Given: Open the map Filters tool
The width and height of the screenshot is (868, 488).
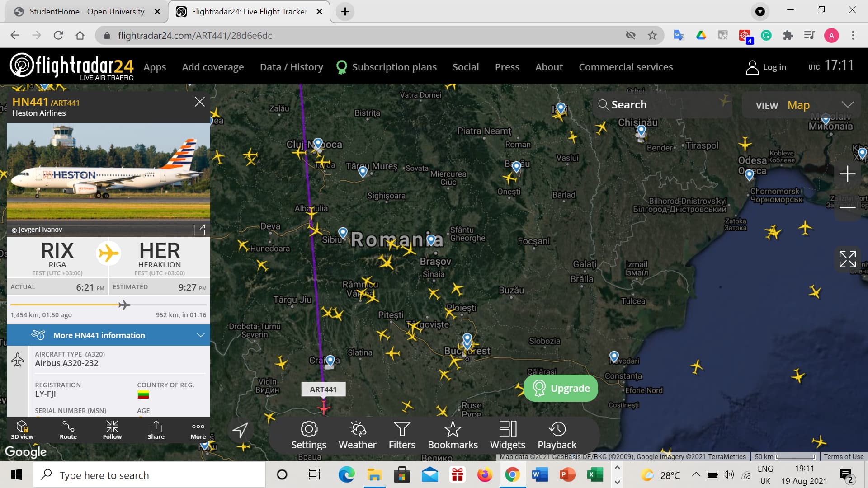Looking at the screenshot, I should click(x=402, y=436).
